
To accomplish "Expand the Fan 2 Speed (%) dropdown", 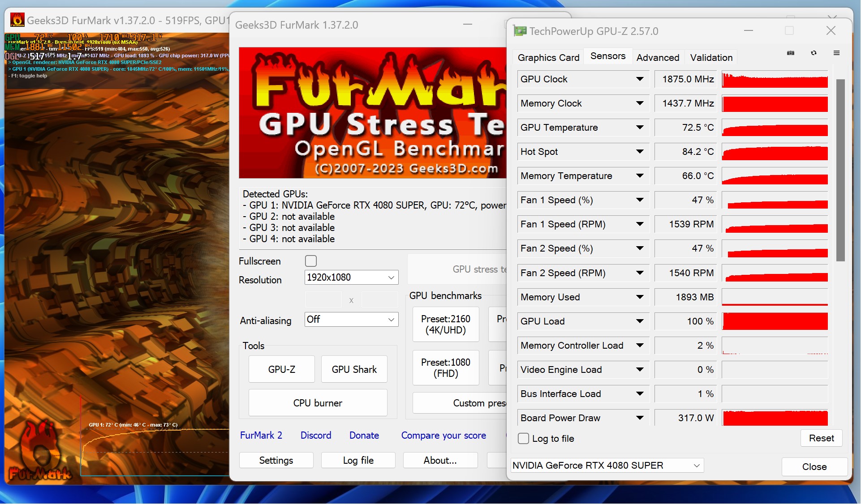I will (640, 248).
